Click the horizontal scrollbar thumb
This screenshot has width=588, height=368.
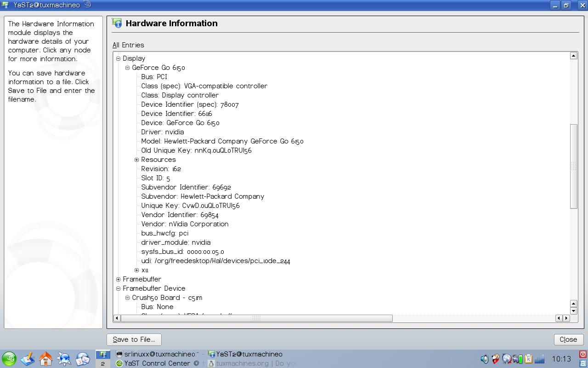click(256, 318)
